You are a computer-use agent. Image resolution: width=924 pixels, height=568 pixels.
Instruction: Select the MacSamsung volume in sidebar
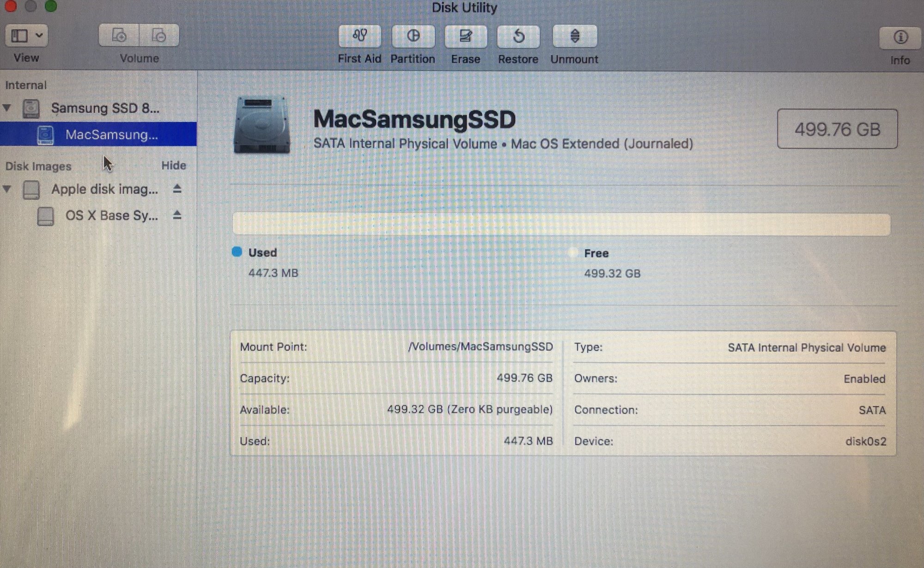(111, 134)
